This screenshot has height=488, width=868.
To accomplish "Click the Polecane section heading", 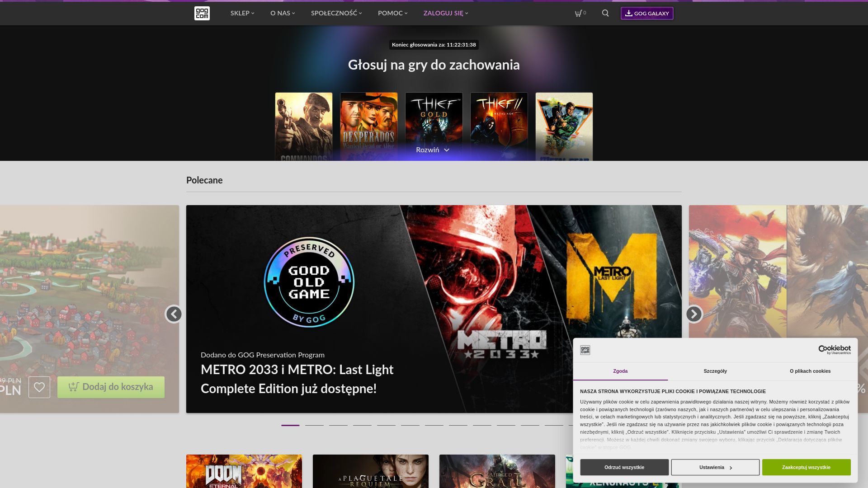I will [204, 180].
